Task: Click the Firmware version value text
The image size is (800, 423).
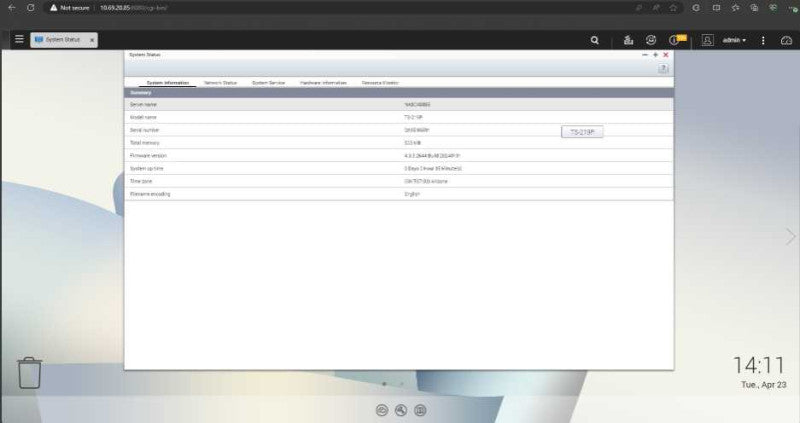Action: (x=432, y=156)
